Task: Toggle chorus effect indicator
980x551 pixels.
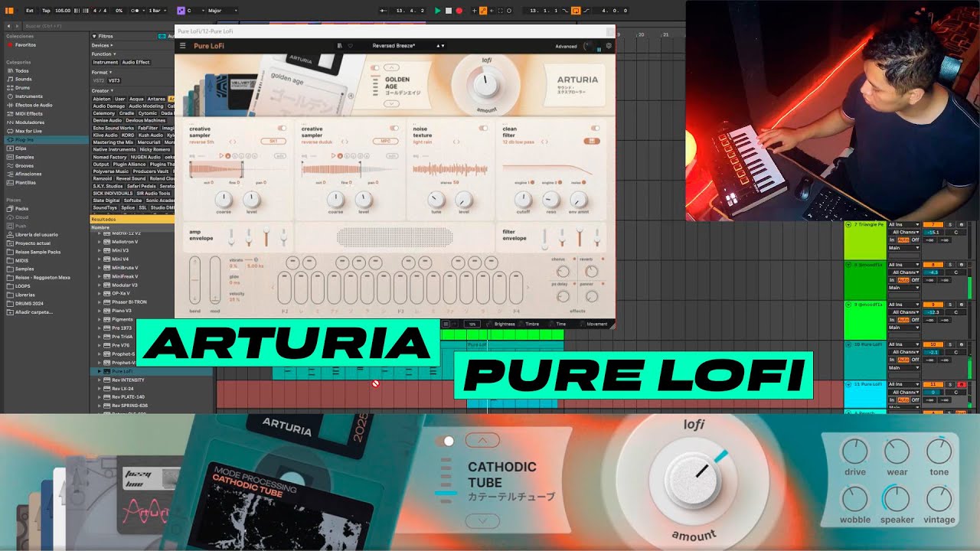Action: (574, 259)
